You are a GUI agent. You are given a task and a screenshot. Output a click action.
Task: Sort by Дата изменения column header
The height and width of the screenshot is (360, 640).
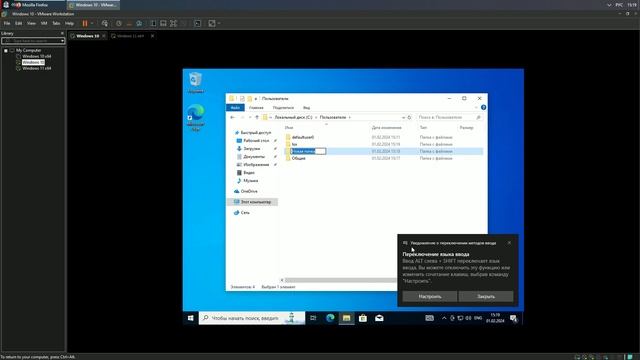point(387,128)
